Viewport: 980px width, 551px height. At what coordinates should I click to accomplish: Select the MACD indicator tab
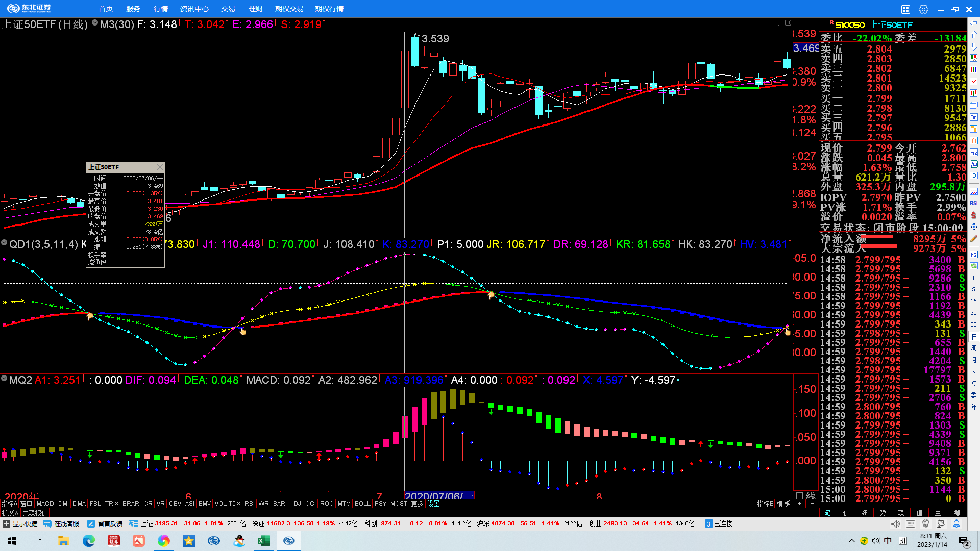click(45, 504)
